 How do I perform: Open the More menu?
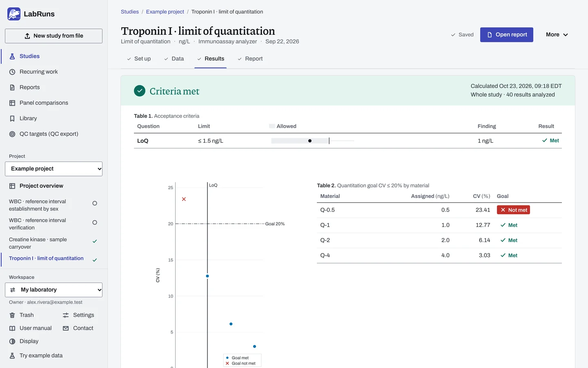(x=557, y=35)
